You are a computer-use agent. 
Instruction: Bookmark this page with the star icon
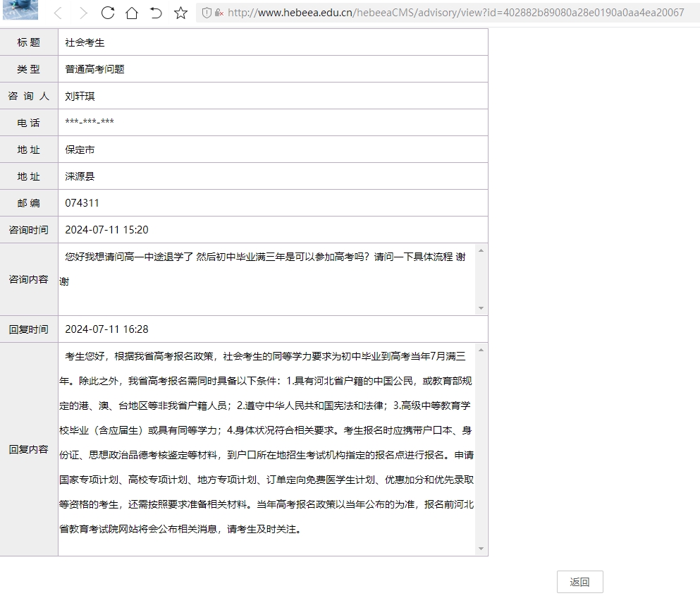point(180,13)
